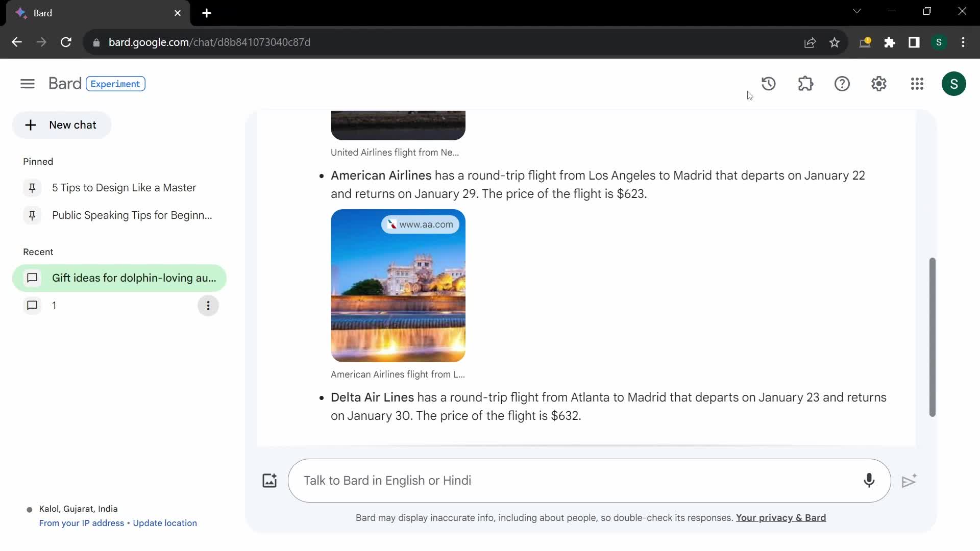Open Google apps grid

coord(917,84)
